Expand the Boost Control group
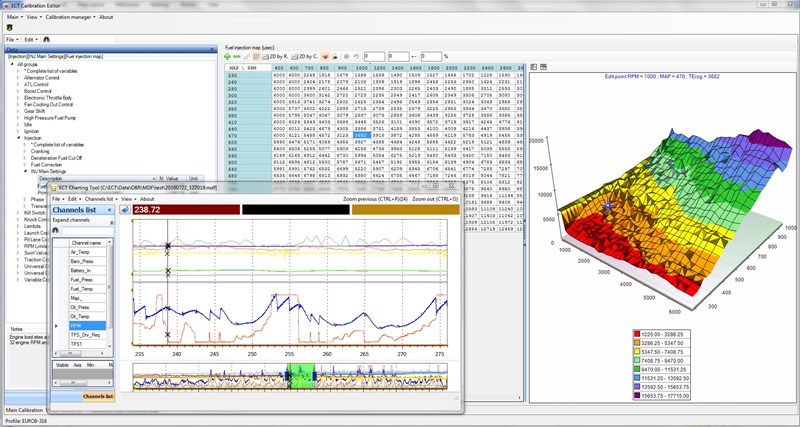This screenshot has width=800, height=427. point(18,91)
